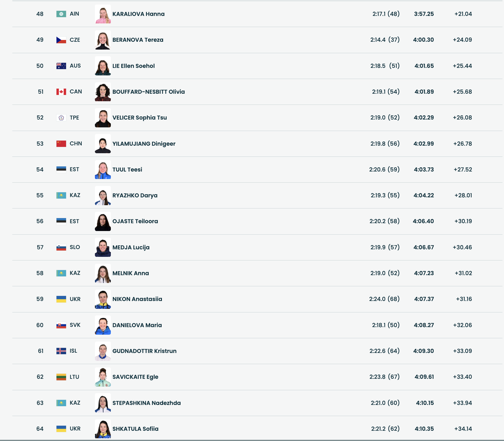This screenshot has height=441, width=504.
Task: Click the China flag icon
Action: 61,144
